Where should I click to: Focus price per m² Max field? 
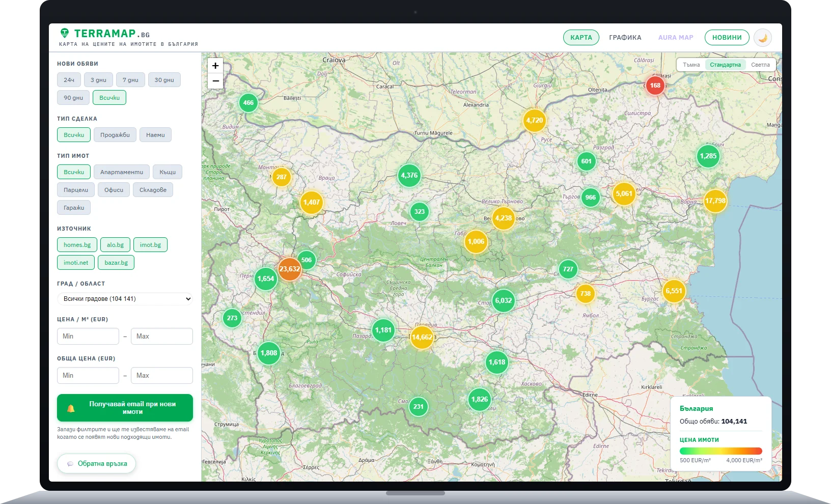pos(162,337)
